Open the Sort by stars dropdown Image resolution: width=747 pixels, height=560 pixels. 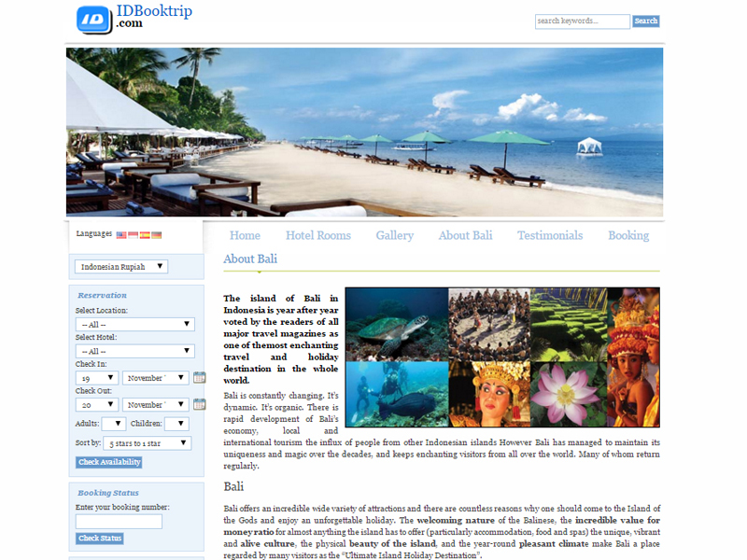coord(147,443)
